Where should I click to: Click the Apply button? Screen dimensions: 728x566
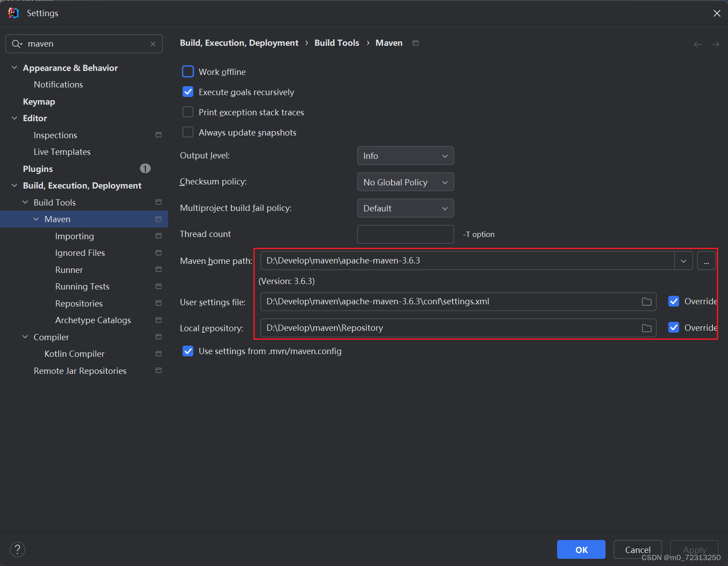pos(694,549)
